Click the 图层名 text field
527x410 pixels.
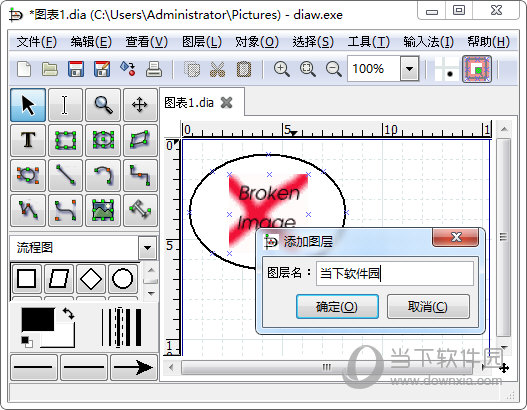(x=395, y=273)
